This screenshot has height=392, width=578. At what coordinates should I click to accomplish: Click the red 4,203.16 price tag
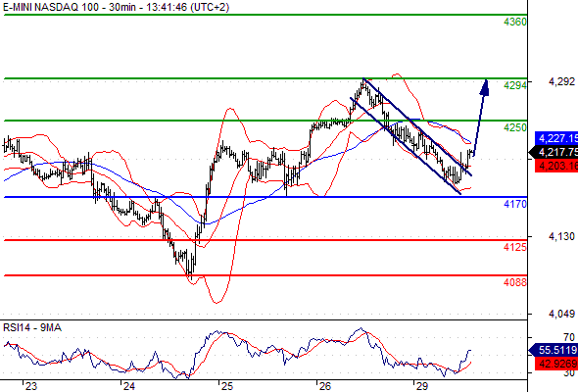556,166
